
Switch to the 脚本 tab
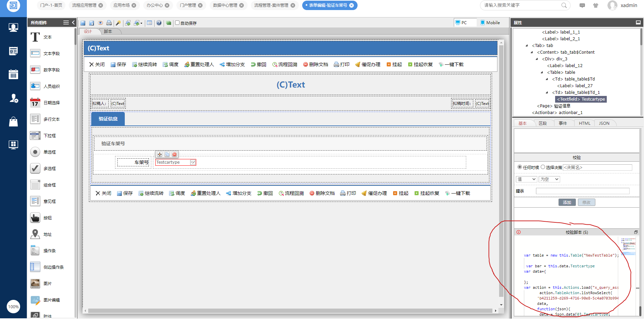[108, 32]
